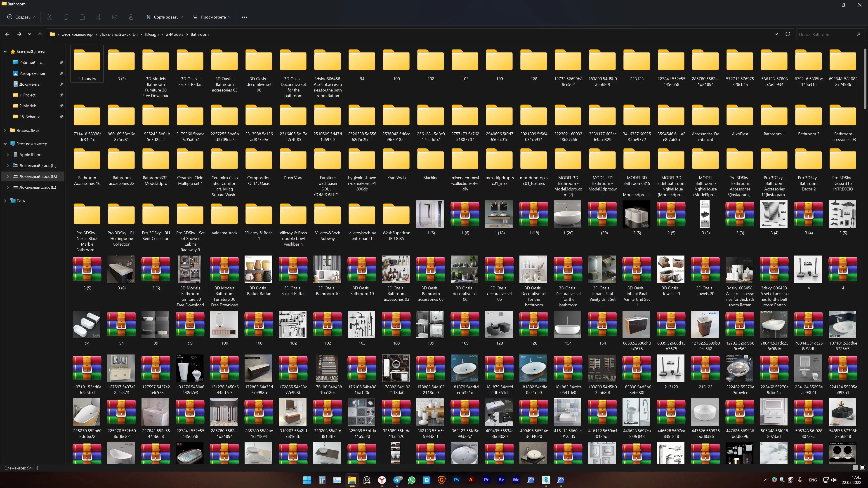
Task: Open Windows Start menu on taskbar
Action: pos(307,480)
